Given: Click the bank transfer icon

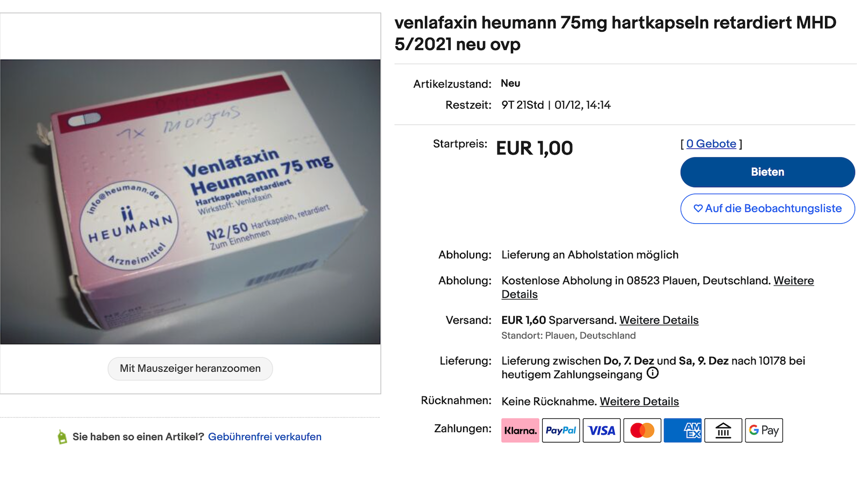Looking at the screenshot, I should point(723,430).
